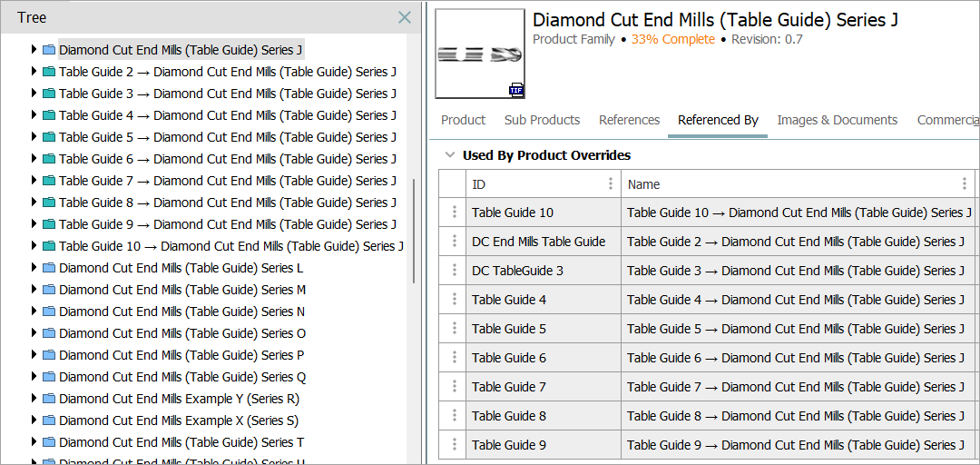Viewport: 980px width, 465px height.
Task: Collapse Used By Product Overrides section
Action: pyautogui.click(x=449, y=155)
